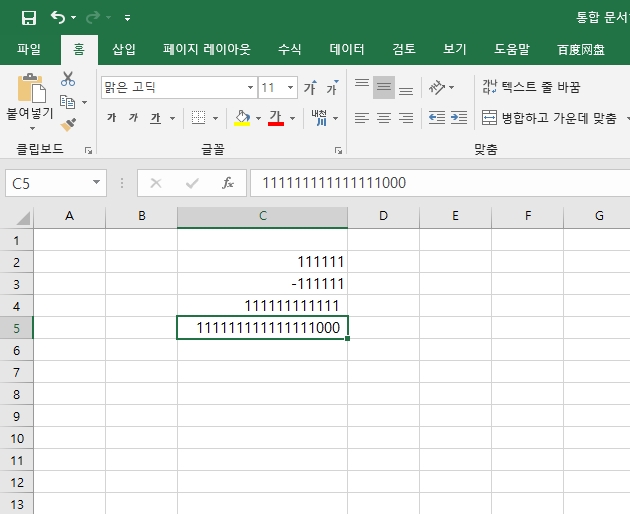
Task: Select column D header
Action: tap(383, 217)
